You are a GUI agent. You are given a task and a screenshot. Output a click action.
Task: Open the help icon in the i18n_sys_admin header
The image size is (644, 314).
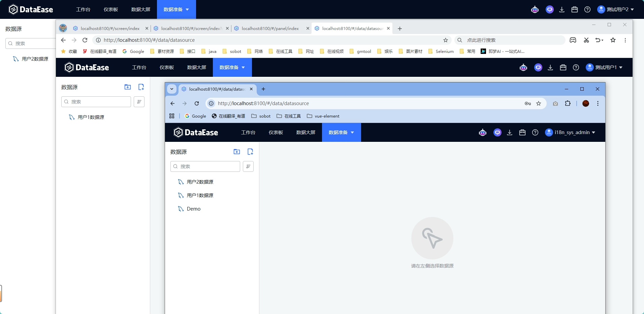pyautogui.click(x=535, y=132)
